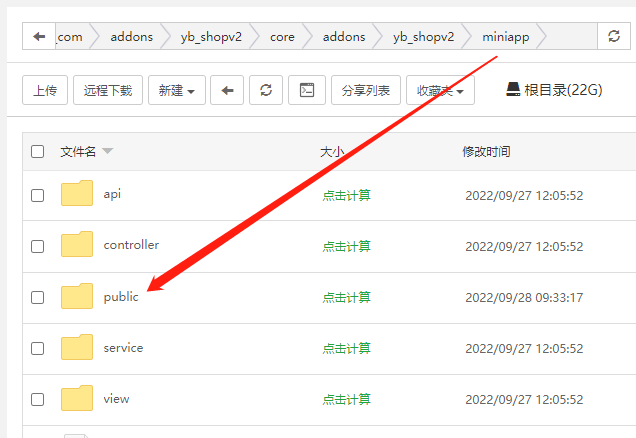Click the path bar refresh icon
Viewport: 636px width, 438px height.
click(x=614, y=36)
